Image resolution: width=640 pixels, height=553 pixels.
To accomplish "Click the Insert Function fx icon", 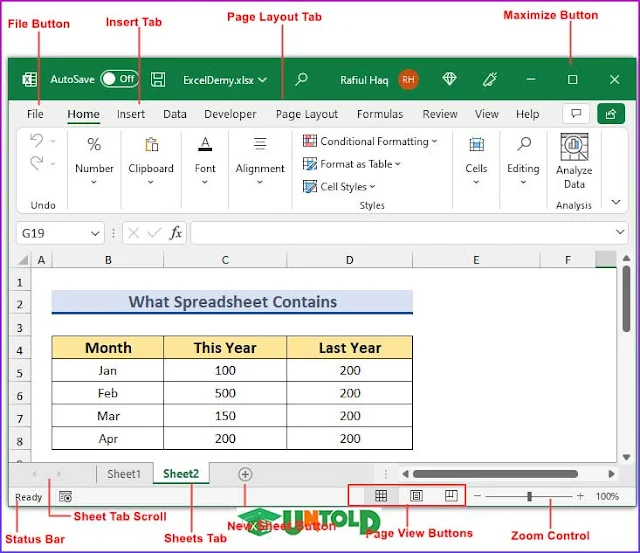I will pos(176,233).
